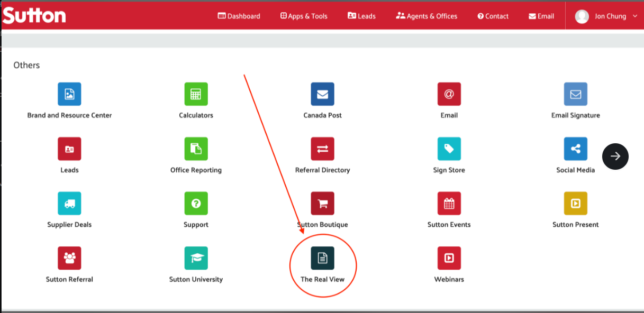Launch the Webinars play icon
Image resolution: width=644 pixels, height=313 pixels.
click(449, 258)
